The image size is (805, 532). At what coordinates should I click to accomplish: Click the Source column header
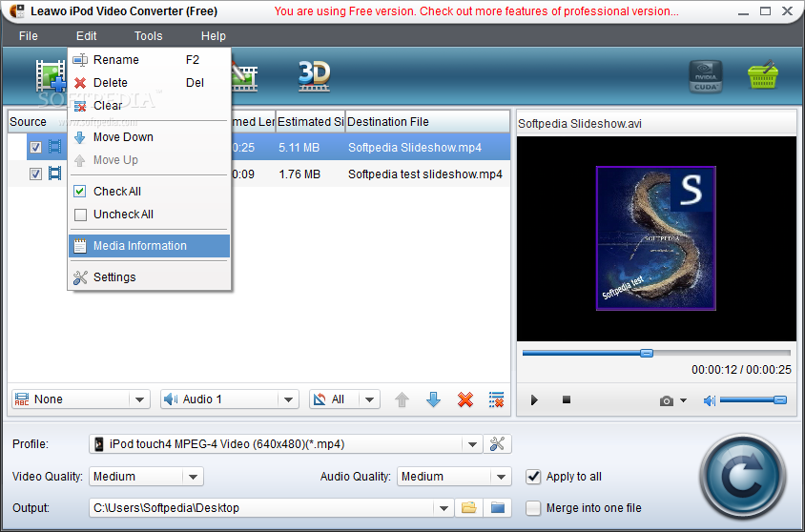point(37,122)
